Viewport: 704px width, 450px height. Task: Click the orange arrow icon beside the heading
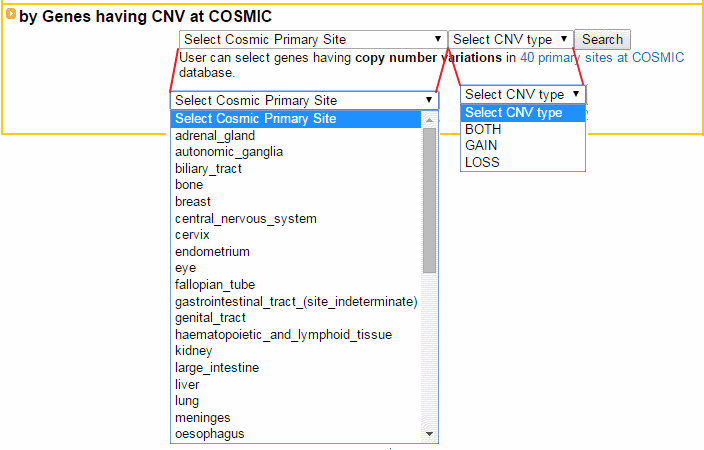11,14
